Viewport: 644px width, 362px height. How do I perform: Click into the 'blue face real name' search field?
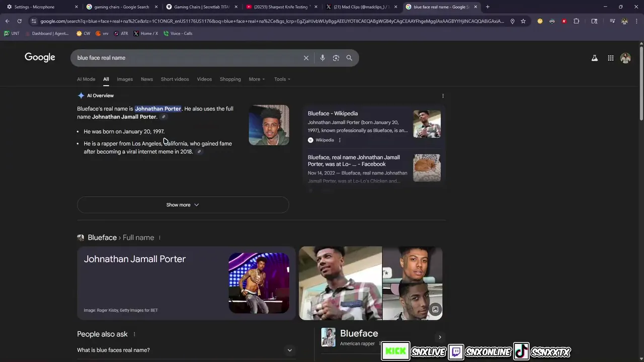click(186, 58)
